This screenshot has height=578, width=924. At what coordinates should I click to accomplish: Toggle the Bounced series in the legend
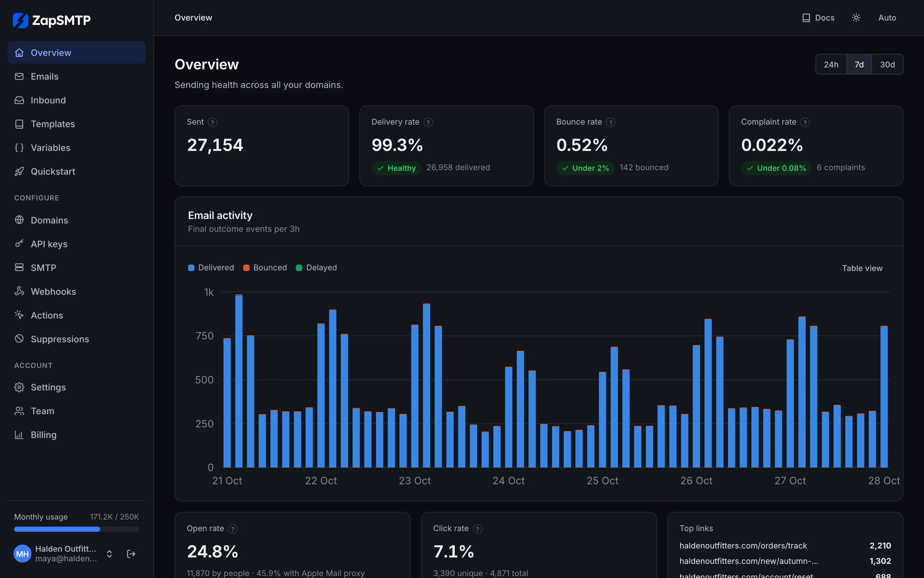265,267
